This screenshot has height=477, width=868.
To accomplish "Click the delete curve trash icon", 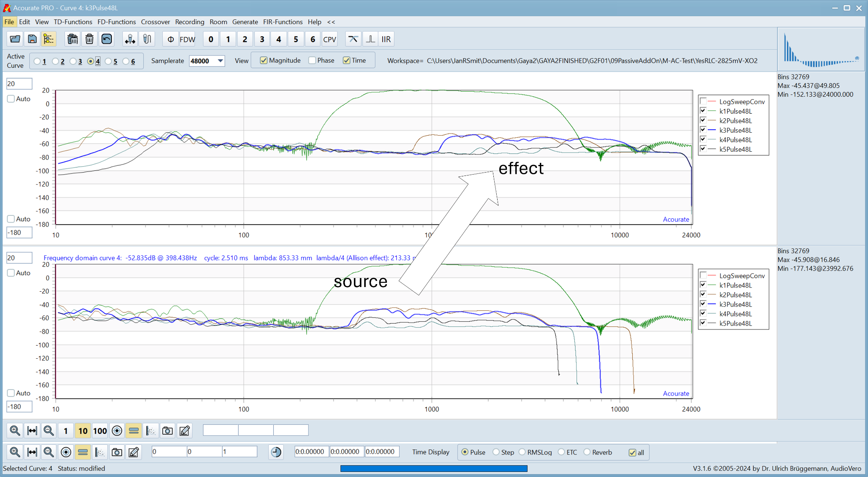I will tap(89, 39).
